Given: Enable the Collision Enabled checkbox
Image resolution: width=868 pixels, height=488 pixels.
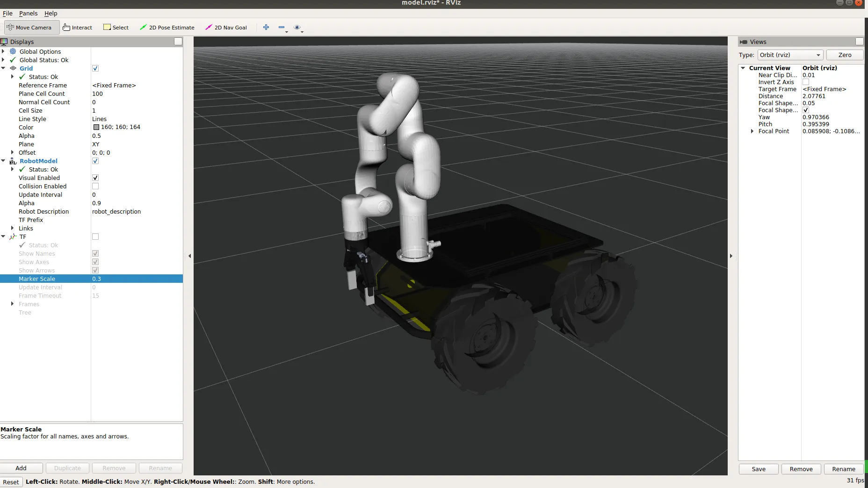Looking at the screenshot, I should click(95, 187).
